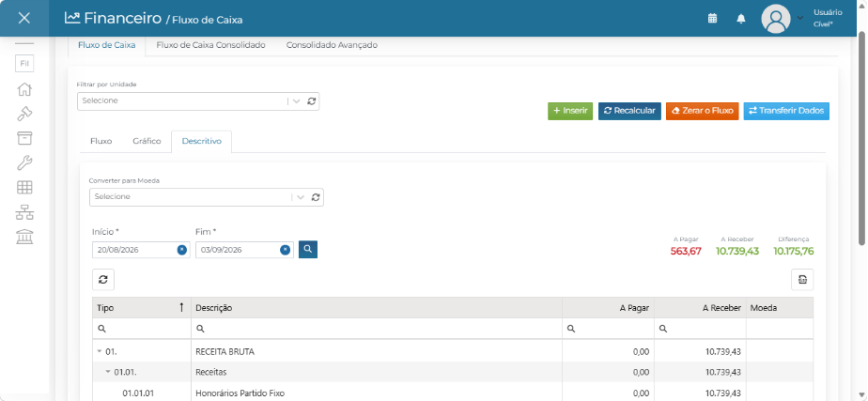The width and height of the screenshot is (868, 401).
Task: Open the calendar icon in the header
Action: (x=712, y=18)
